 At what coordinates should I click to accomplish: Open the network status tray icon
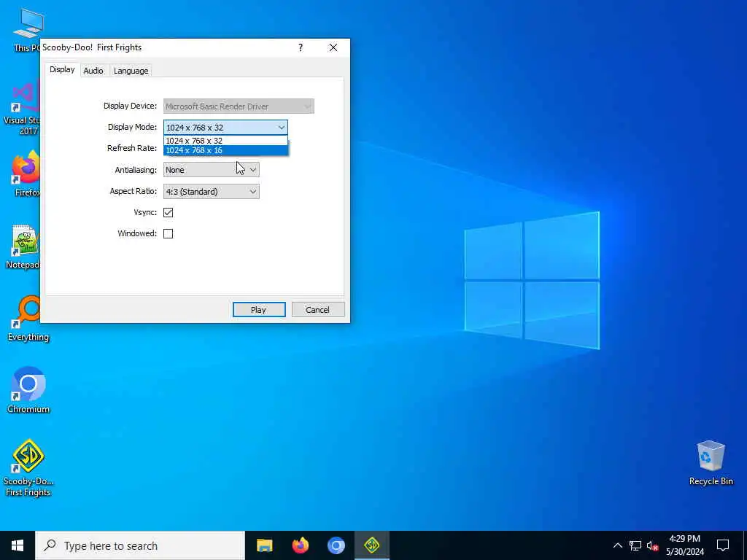(635, 545)
